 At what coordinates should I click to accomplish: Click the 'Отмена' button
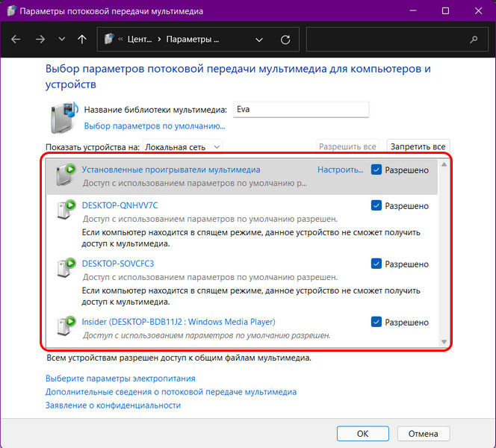click(x=424, y=434)
